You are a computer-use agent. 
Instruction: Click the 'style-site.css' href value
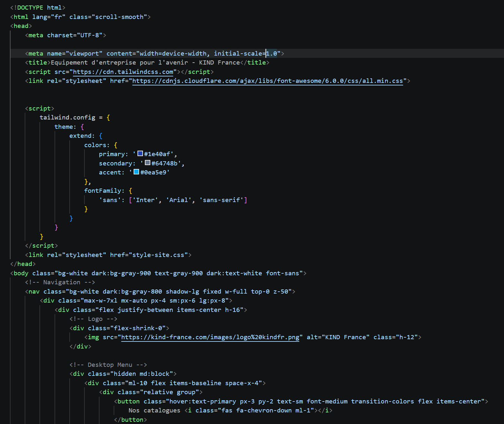tap(158, 255)
